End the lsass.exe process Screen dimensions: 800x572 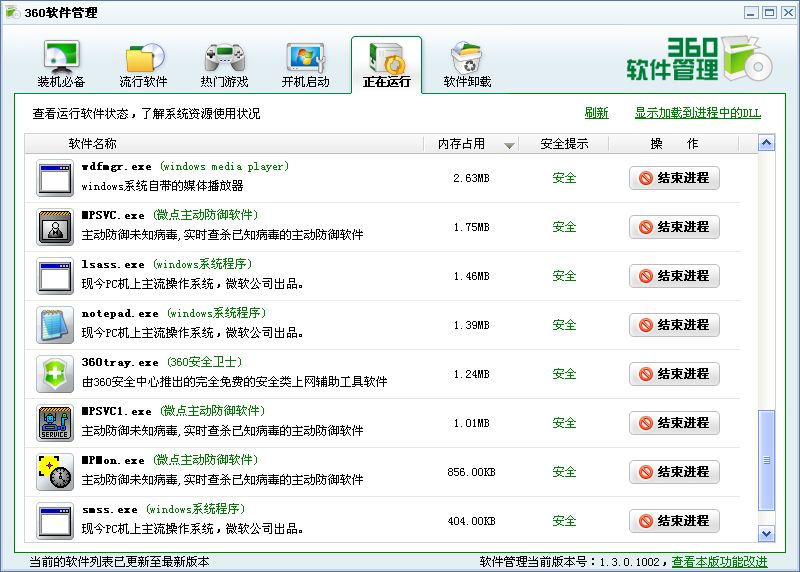674,276
